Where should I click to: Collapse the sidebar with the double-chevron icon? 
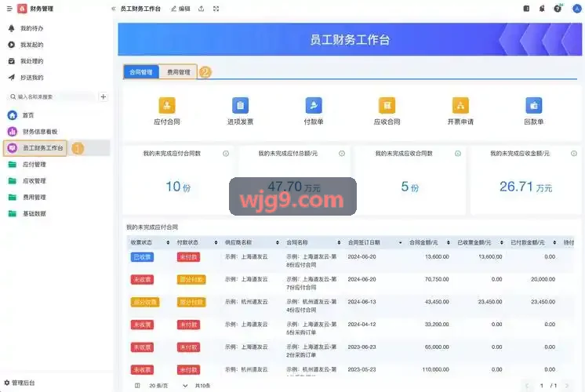pyautogui.click(x=114, y=9)
